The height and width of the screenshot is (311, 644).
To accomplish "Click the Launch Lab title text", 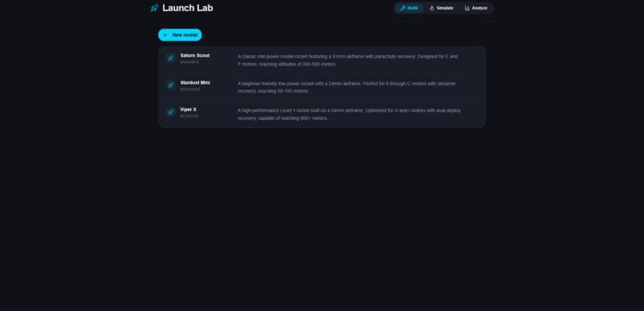I will click(188, 8).
